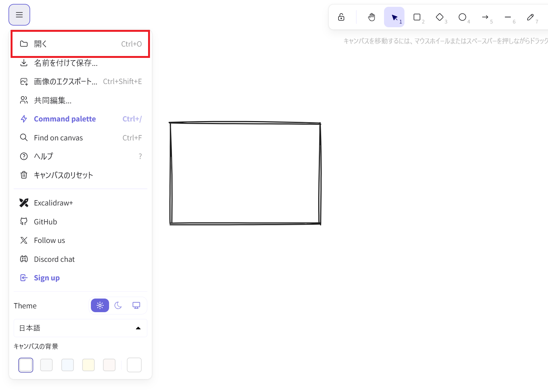Screen dimensions: 548x392
Task: Select the Pencil draw tool
Action: point(531,17)
